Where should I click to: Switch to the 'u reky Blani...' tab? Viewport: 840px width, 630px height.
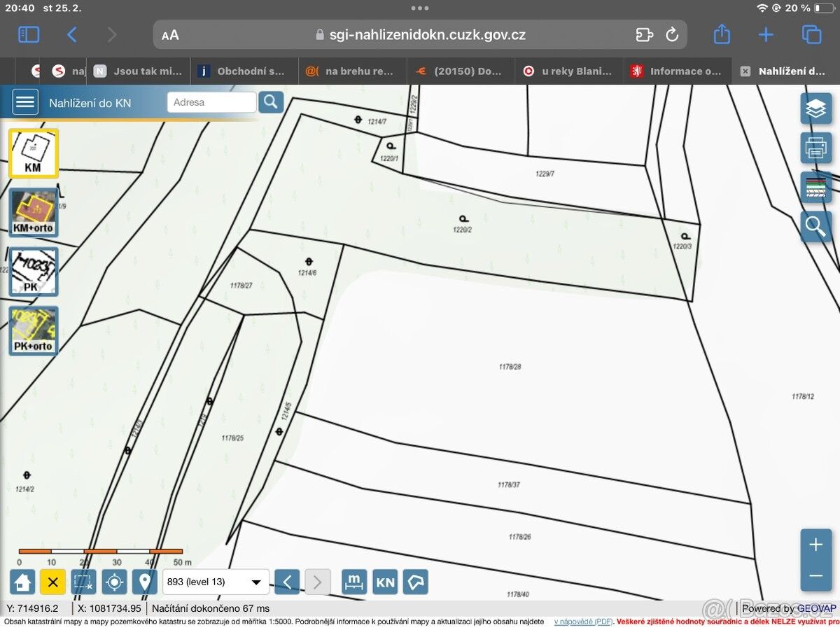pyautogui.click(x=568, y=71)
